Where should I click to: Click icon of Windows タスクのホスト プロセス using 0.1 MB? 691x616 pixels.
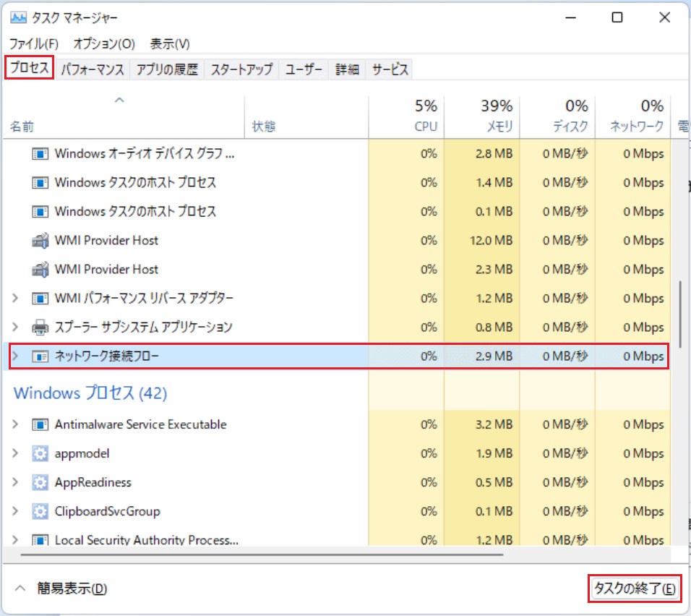(x=40, y=212)
